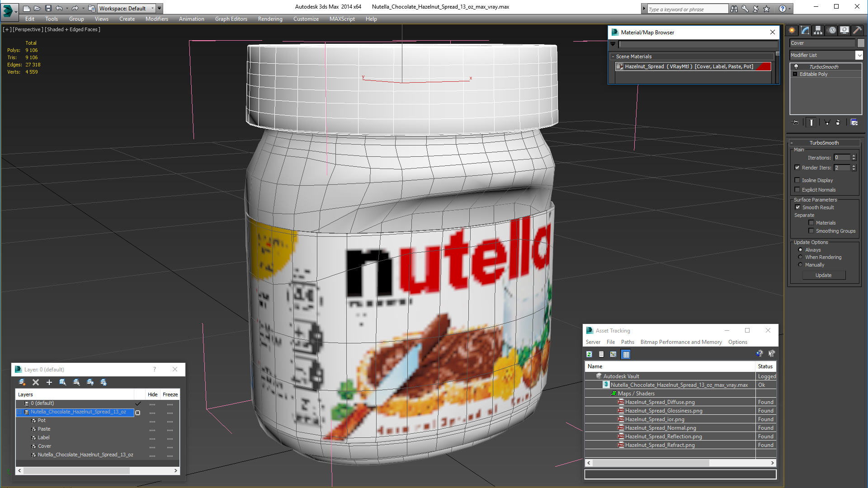Open the Motion command panel tab
Viewport: 868px width, 488px height.
[x=832, y=30]
